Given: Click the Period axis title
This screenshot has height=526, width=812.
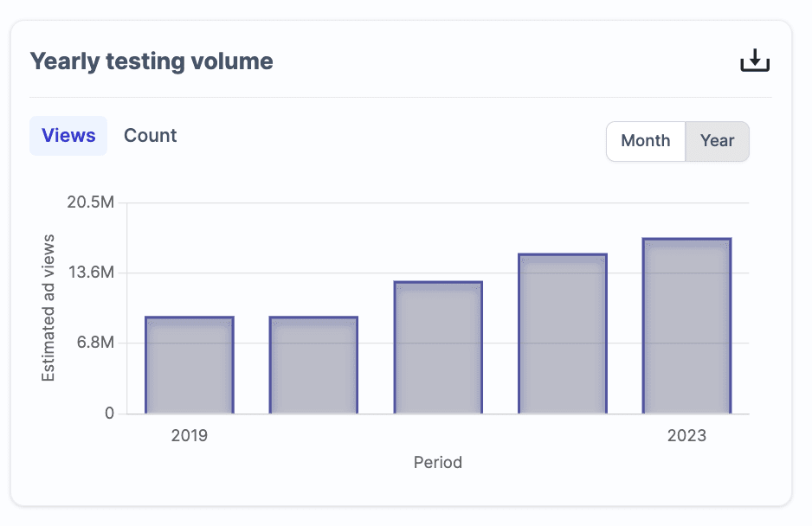Looking at the screenshot, I should click(438, 463).
